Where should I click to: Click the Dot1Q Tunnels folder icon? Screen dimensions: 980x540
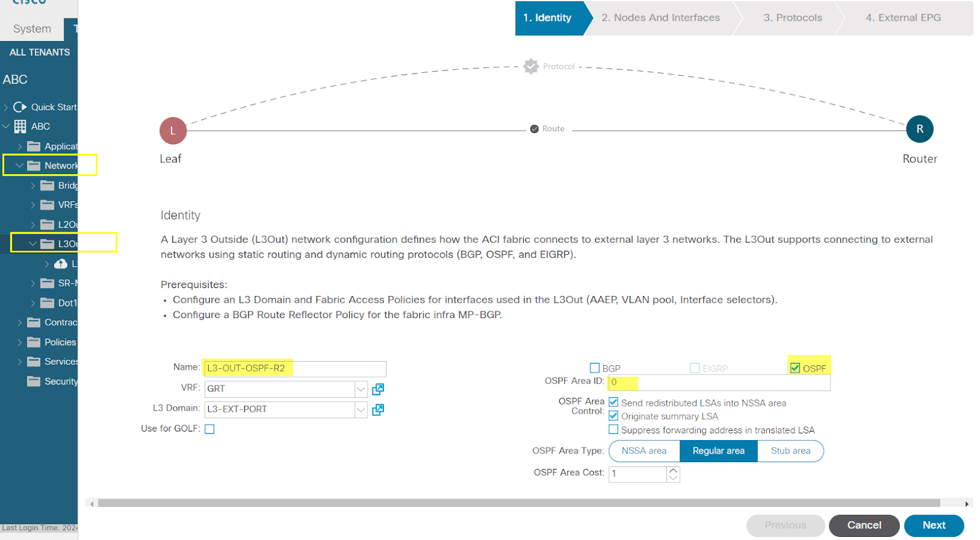47,303
